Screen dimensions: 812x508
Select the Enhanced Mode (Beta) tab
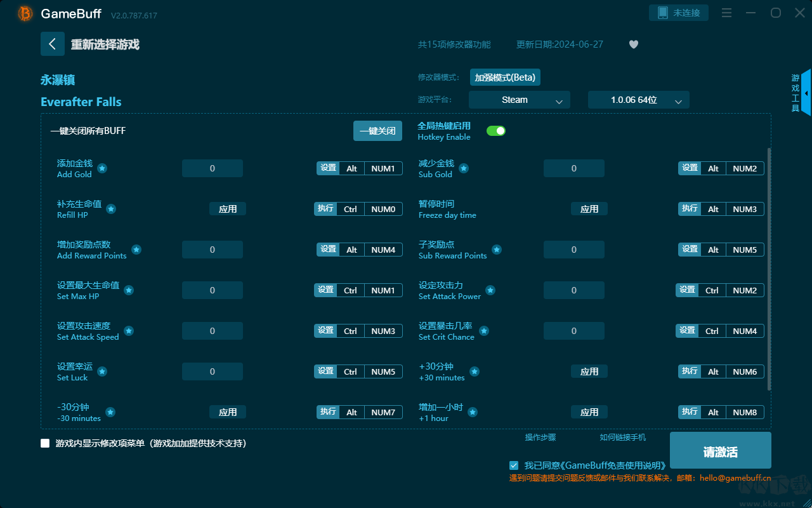pyautogui.click(x=505, y=77)
